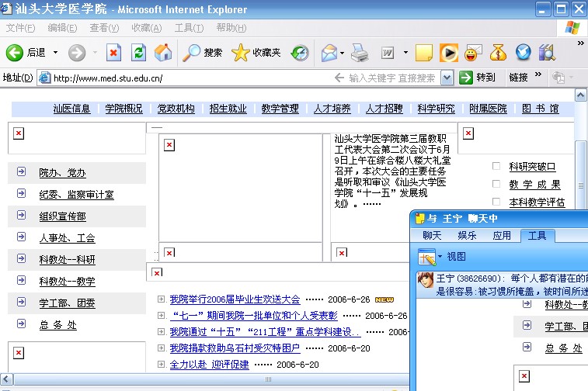Screen dimensions: 588x391
Task: Click horizontal scrollbar left arrow
Action: click(7, 379)
